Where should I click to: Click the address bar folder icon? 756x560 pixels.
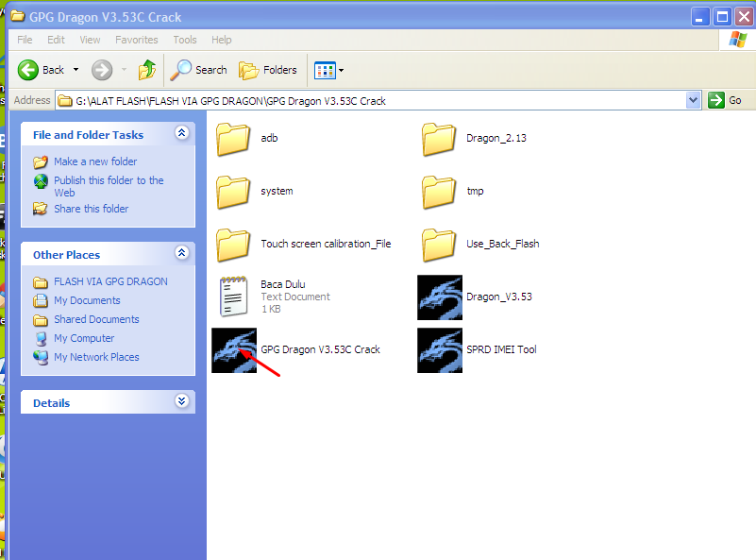click(65, 101)
